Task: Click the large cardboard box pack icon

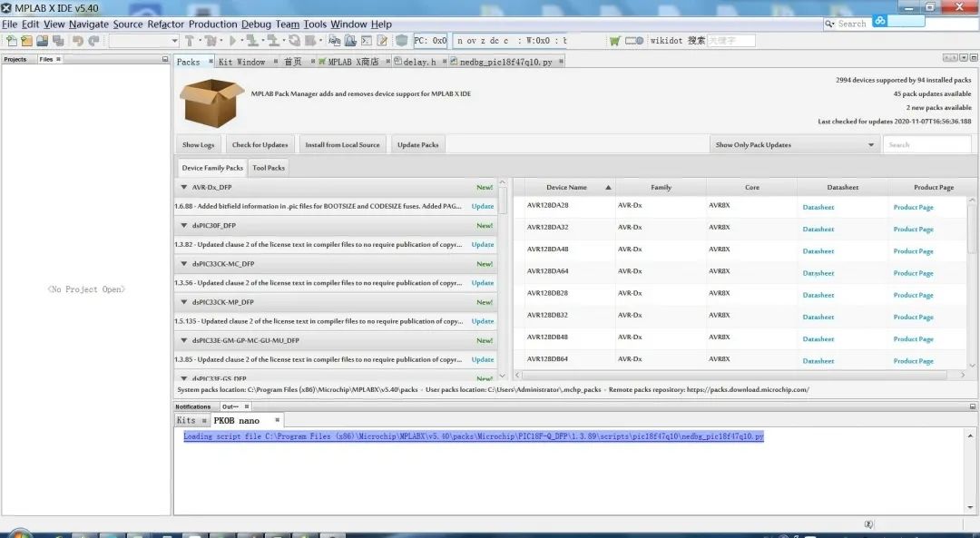Action: (211, 101)
